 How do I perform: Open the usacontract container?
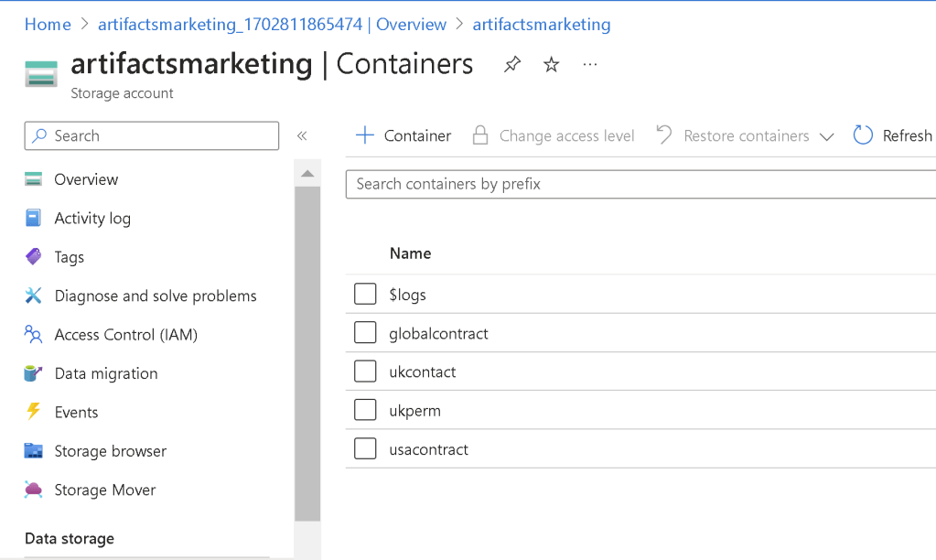point(428,449)
